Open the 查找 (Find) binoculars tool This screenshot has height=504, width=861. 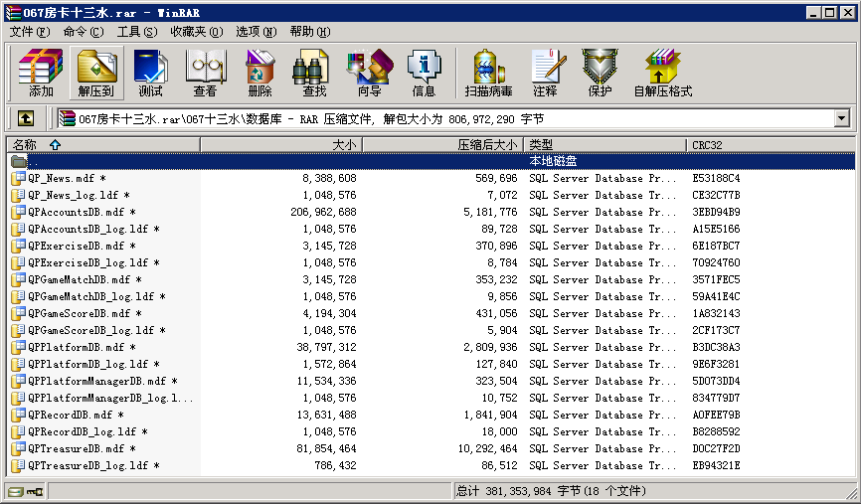coord(314,73)
